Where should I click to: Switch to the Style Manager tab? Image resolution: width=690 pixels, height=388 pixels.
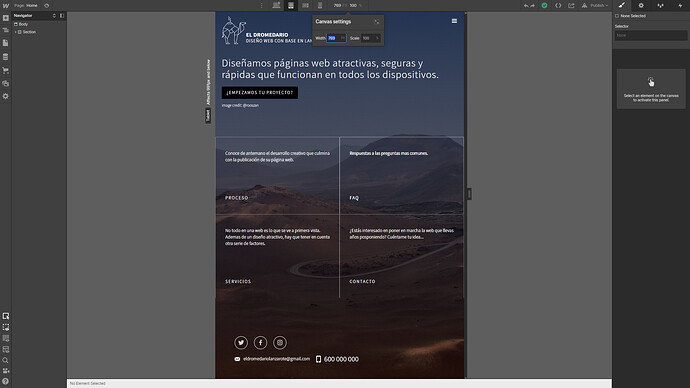(x=661, y=5)
